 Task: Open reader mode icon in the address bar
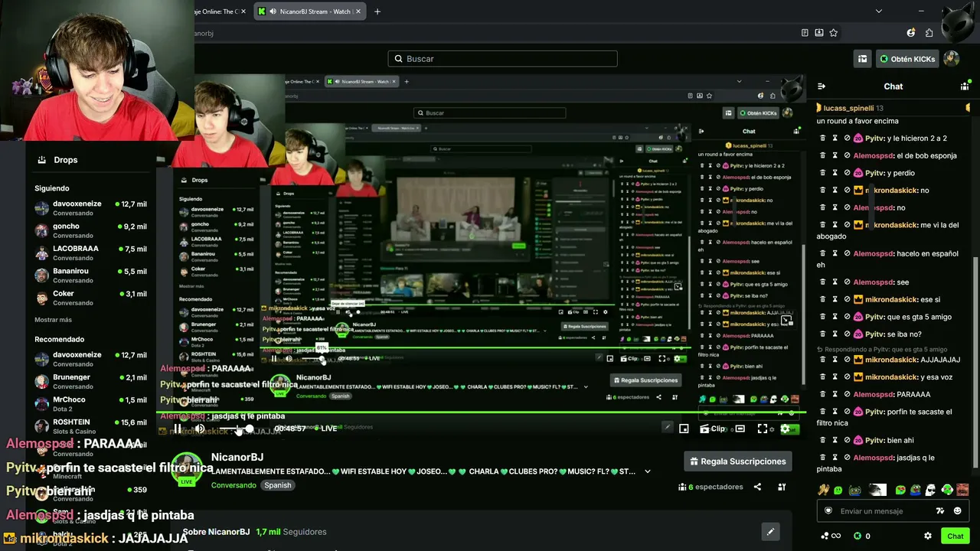805,33
